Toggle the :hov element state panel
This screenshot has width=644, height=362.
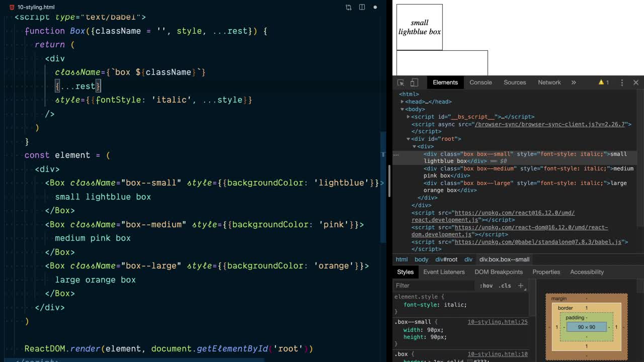coord(486,286)
